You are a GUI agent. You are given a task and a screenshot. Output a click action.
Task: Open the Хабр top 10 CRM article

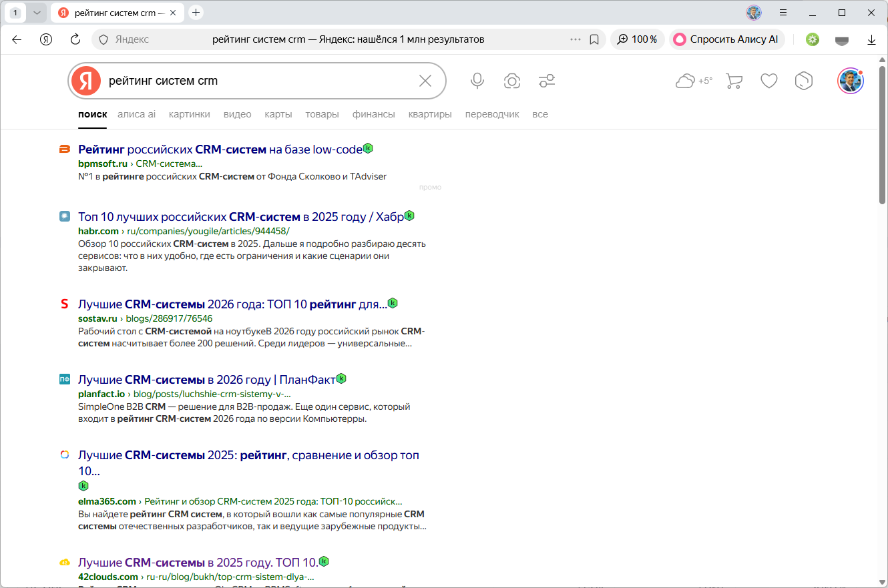pos(240,216)
